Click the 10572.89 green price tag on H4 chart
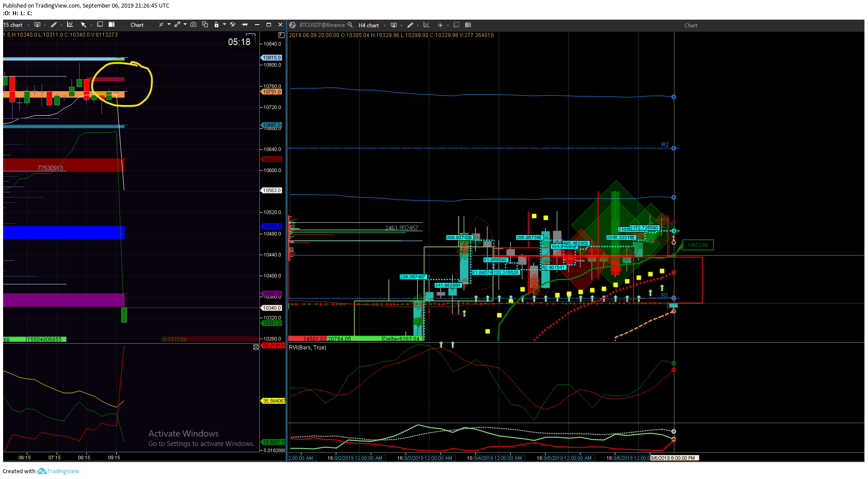The width and height of the screenshot is (868, 479). [x=698, y=245]
